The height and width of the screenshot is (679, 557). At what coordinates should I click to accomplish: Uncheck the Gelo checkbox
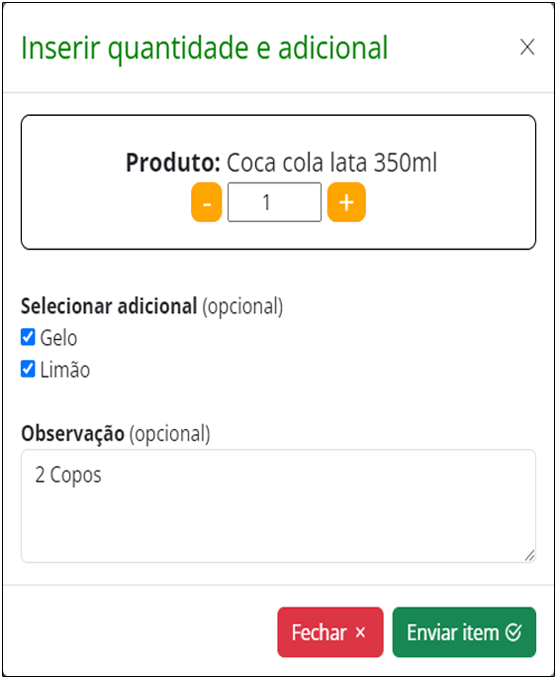[x=28, y=337]
